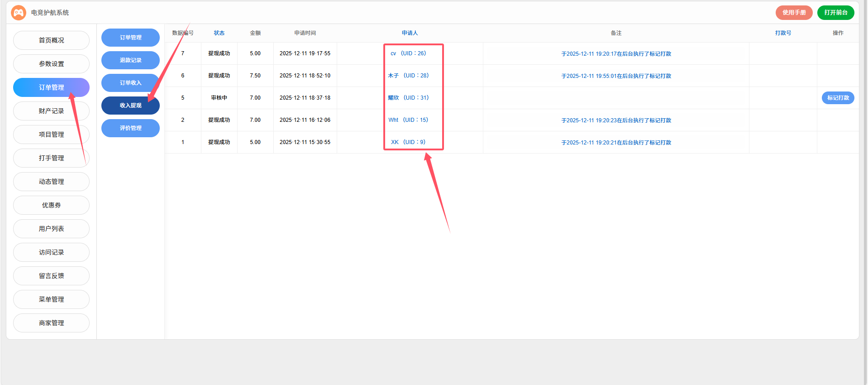Mark row 5 as paid with 标记打款
This screenshot has width=868, height=385.
pyautogui.click(x=838, y=98)
